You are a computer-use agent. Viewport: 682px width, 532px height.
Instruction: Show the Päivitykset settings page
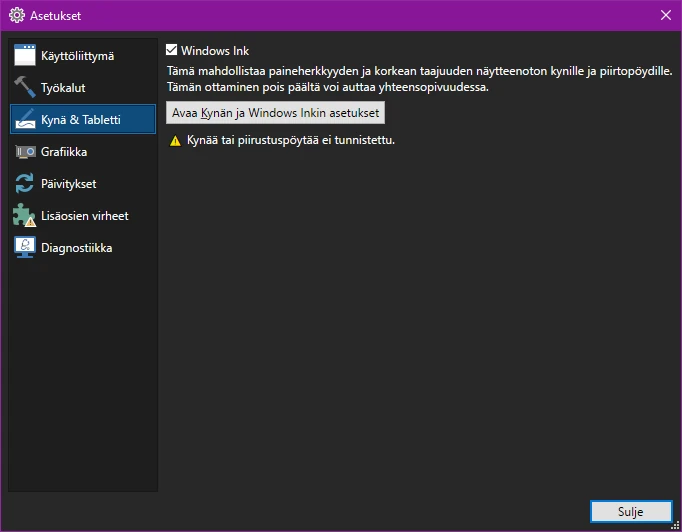click(68, 184)
